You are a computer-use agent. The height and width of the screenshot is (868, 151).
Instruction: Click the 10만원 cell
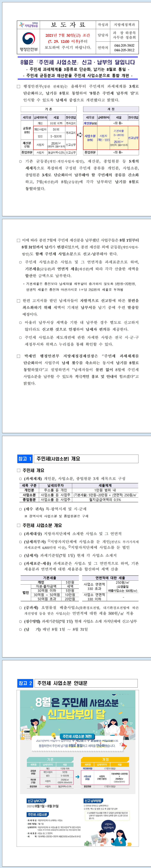pyautogui.click(x=70, y=595)
